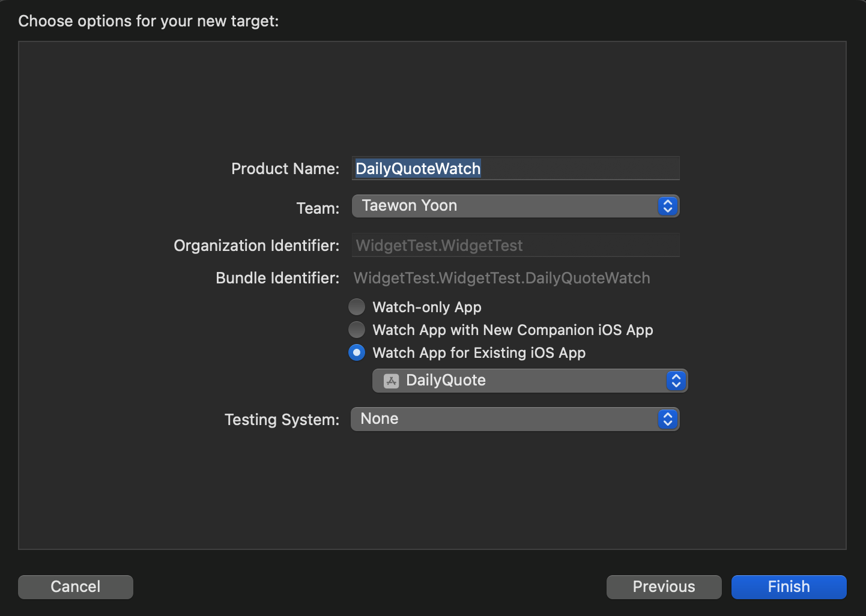
Task: Click the Testing System label
Action: click(282, 420)
